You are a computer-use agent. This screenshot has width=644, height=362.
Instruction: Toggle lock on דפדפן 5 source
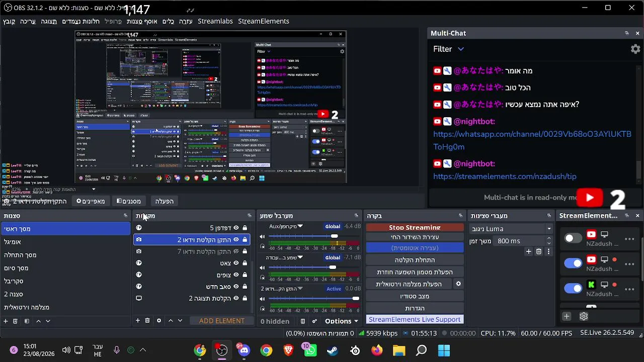245,228
